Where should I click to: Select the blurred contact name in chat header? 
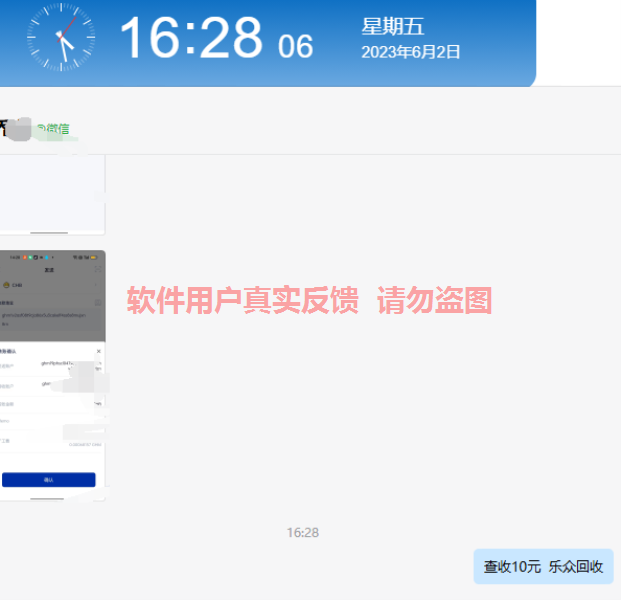(18, 128)
